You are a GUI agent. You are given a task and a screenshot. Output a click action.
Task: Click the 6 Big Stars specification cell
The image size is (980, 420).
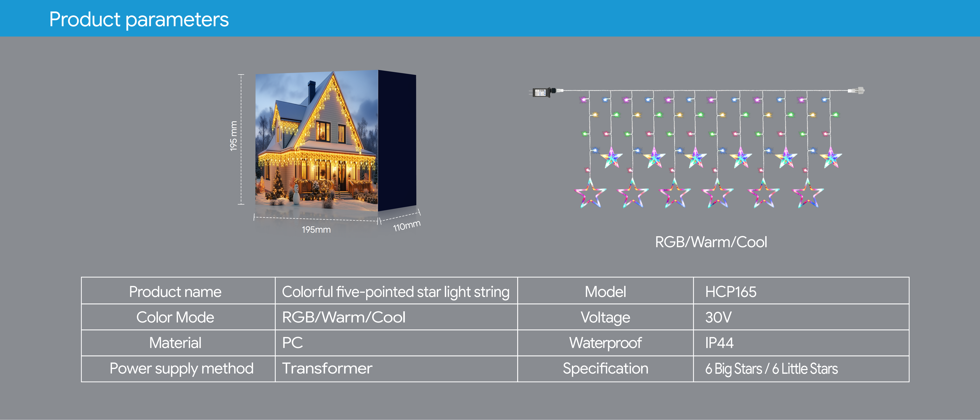(771, 369)
